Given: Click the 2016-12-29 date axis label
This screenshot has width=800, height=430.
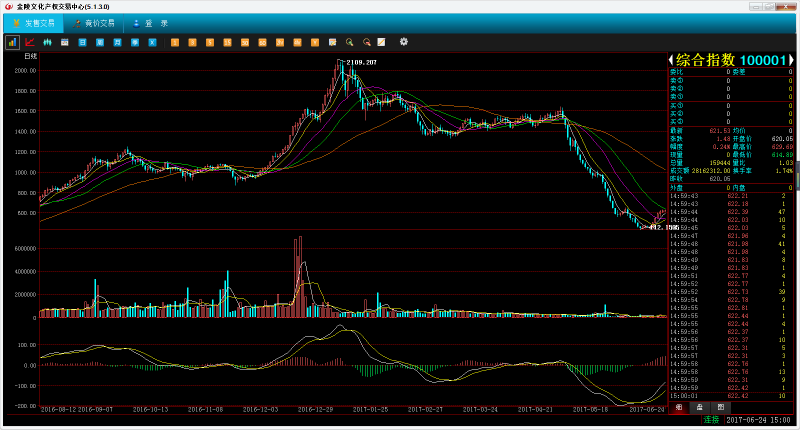Looking at the screenshot, I should [315, 410].
